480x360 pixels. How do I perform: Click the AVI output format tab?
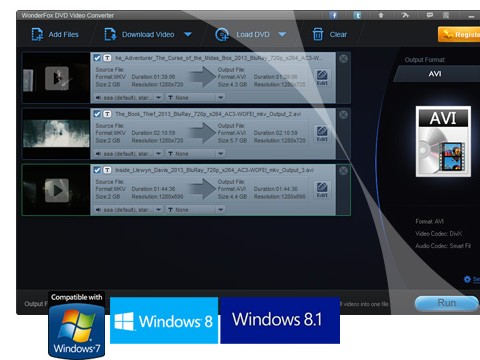pos(435,74)
